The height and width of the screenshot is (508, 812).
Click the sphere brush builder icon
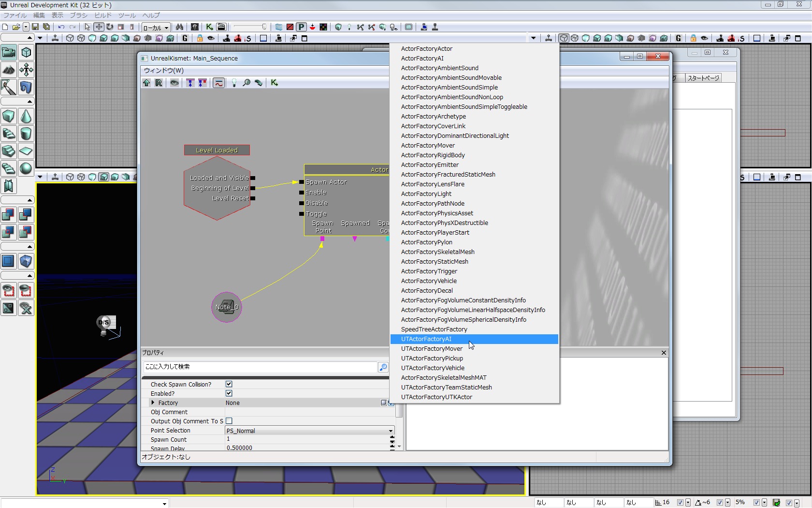point(26,168)
